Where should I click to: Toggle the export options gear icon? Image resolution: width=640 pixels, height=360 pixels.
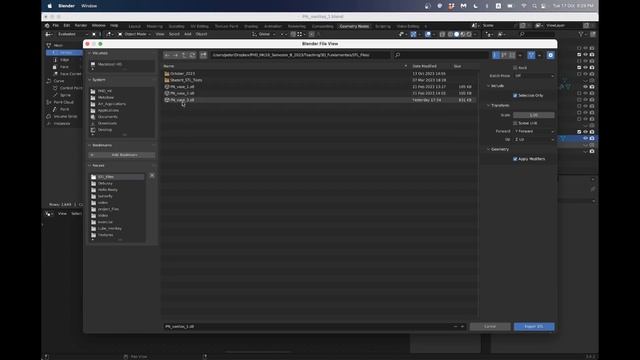coord(551,55)
